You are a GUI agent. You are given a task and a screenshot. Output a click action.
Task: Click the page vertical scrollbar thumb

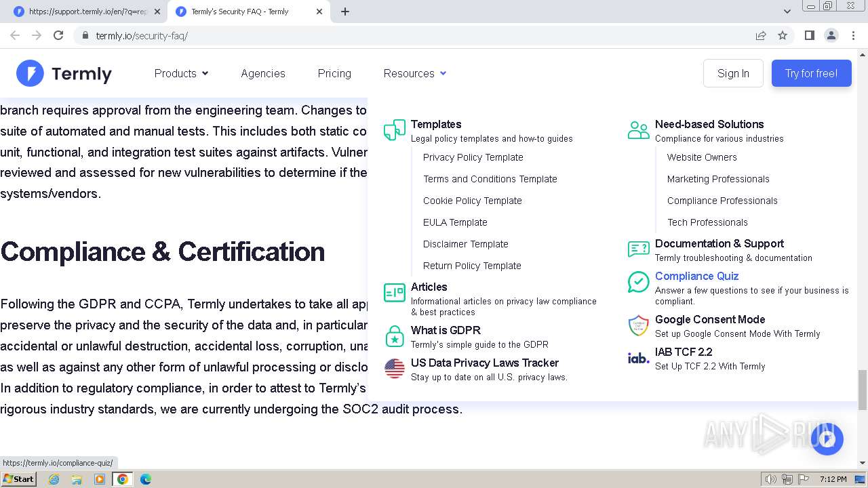coord(863,390)
